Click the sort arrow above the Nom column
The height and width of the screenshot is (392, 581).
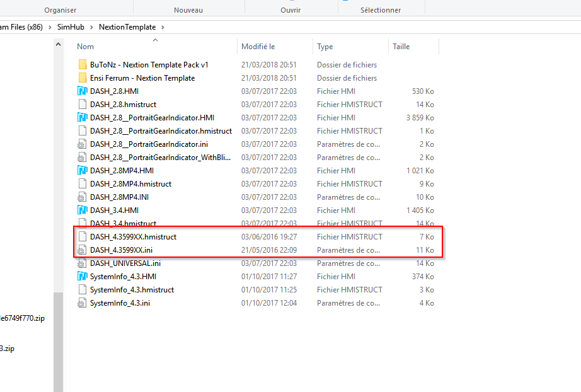pos(155,40)
